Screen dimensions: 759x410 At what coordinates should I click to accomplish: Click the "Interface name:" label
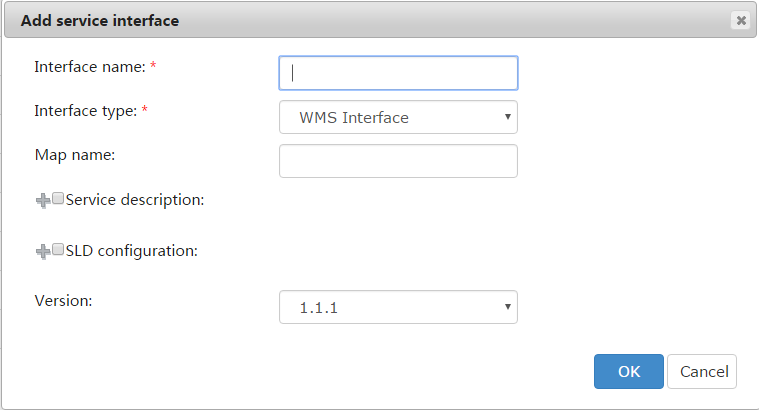pyautogui.click(x=90, y=67)
